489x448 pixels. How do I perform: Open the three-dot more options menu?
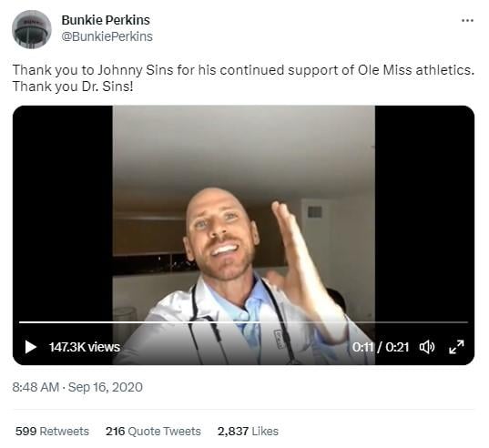click(467, 21)
